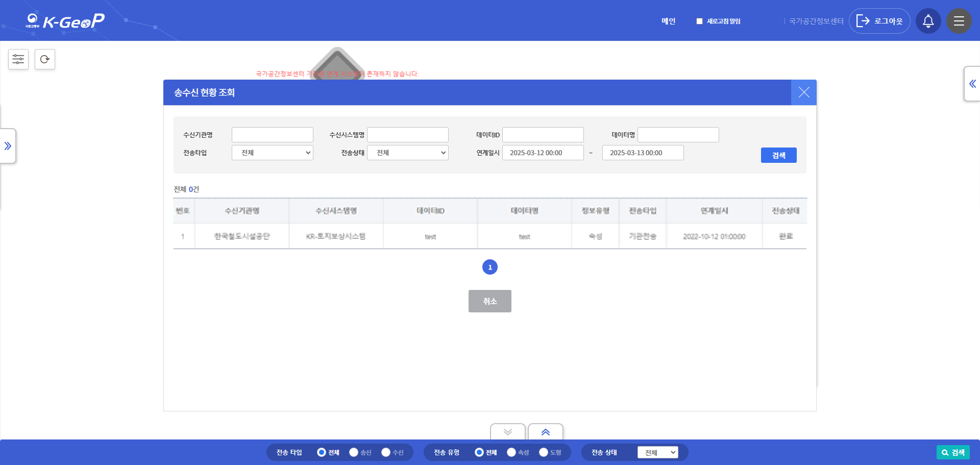
Task: Open the filter settings icon
Action: [x=18, y=59]
